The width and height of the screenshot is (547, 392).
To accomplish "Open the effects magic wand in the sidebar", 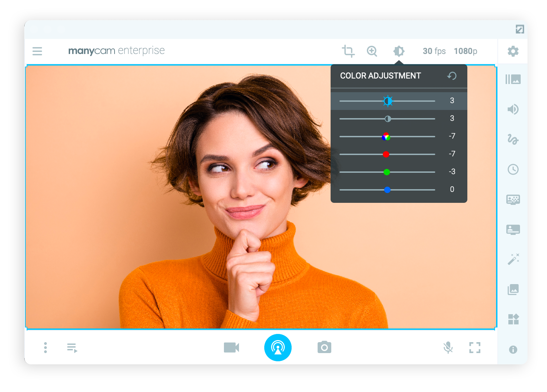I will (513, 258).
